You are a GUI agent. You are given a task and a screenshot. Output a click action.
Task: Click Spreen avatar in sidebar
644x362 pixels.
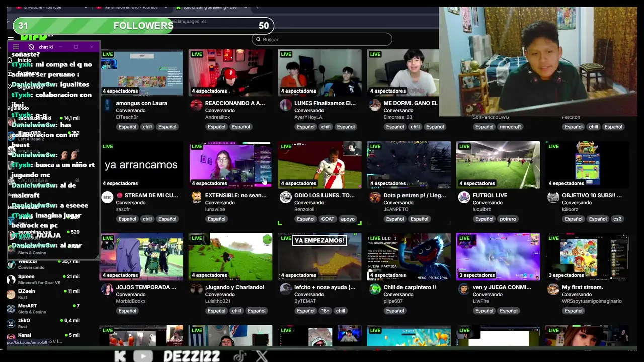click(11, 279)
